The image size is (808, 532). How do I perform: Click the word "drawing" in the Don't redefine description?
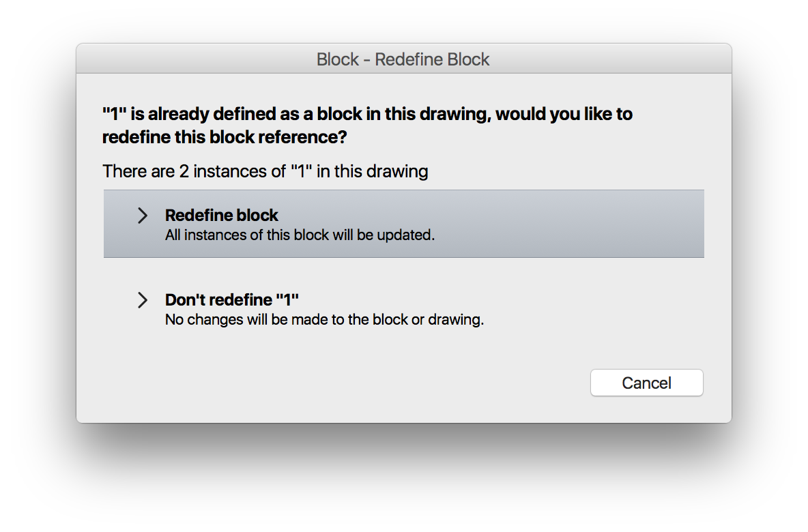coord(454,320)
